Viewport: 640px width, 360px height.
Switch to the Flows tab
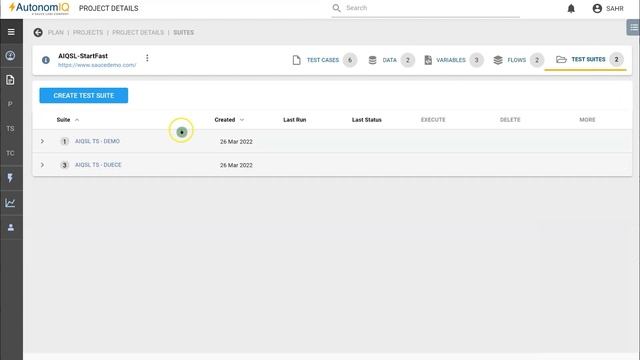[518, 60]
